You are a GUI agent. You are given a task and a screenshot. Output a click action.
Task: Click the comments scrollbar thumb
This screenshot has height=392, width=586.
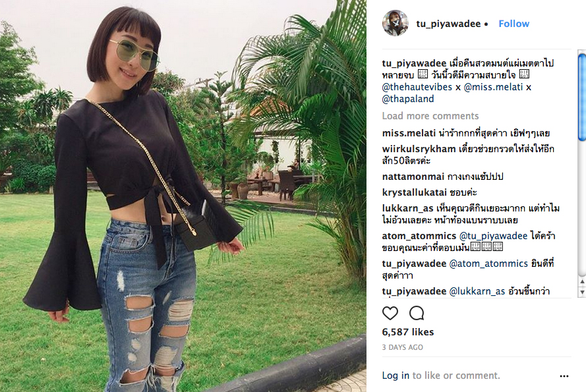pyautogui.click(x=582, y=97)
